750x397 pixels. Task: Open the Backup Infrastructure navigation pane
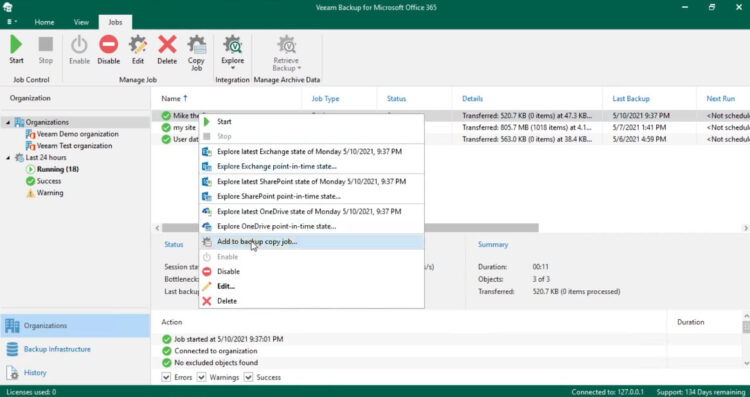coord(75,349)
